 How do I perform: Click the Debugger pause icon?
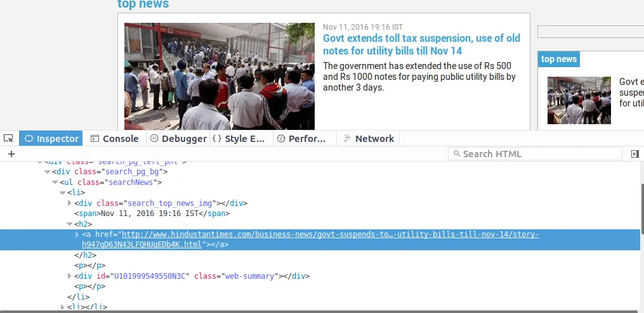click(x=154, y=138)
